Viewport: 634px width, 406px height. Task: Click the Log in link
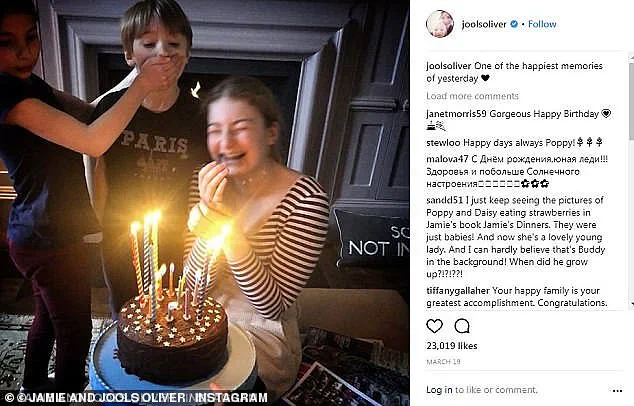pos(440,389)
